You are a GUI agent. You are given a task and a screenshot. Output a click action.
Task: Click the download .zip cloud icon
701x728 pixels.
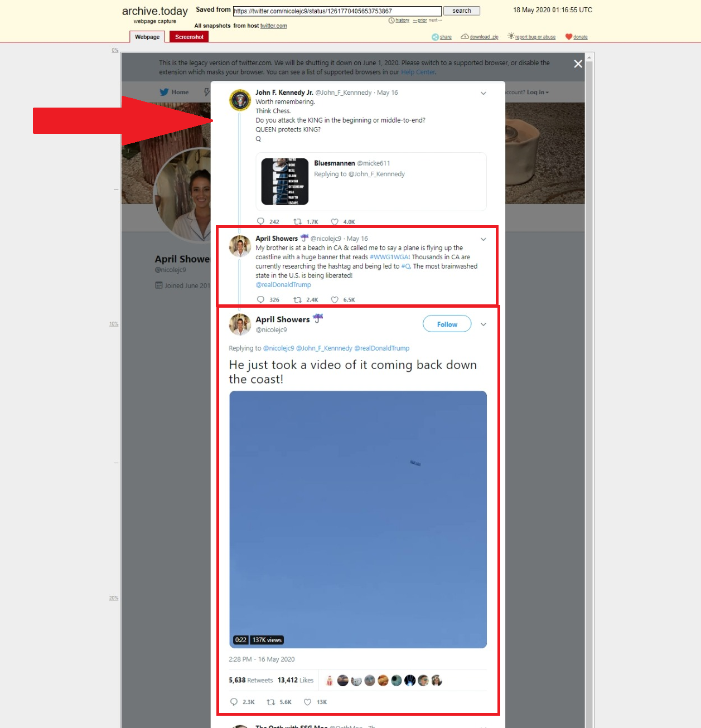click(465, 37)
